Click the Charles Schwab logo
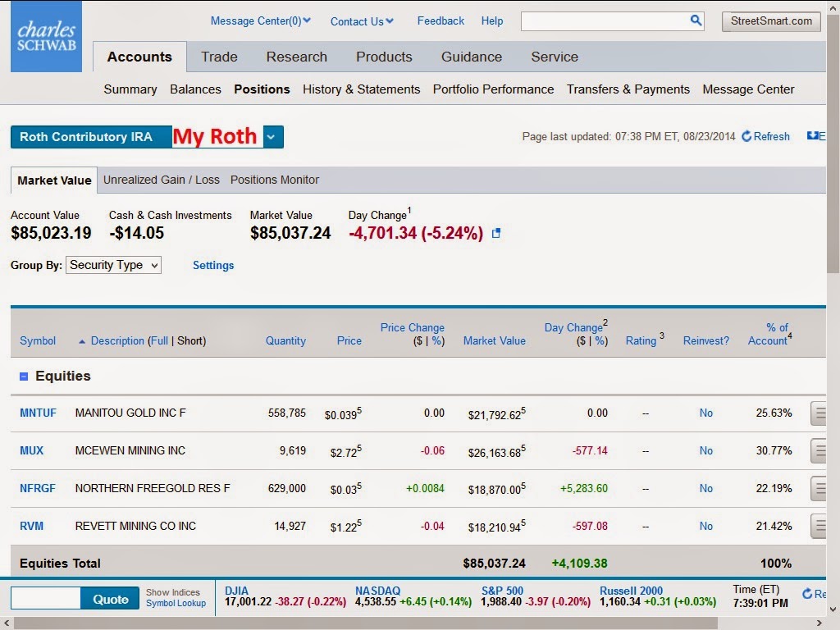Screen dimensions: 840x630 46,36
